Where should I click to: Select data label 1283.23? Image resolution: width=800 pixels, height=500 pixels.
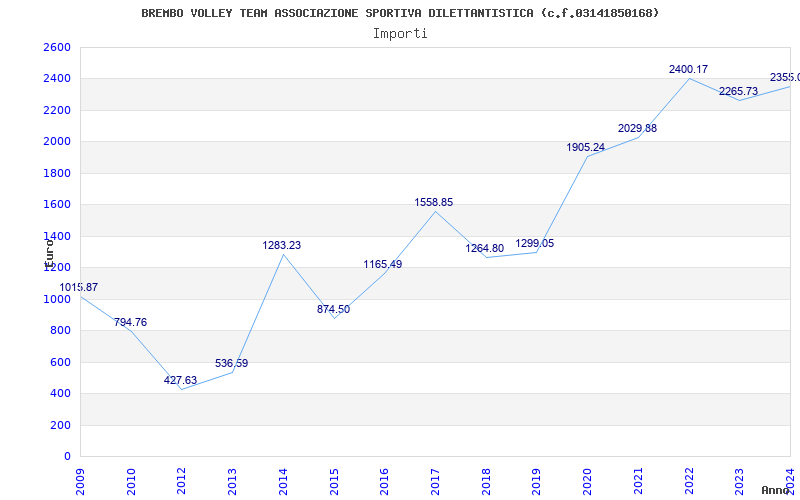click(282, 245)
